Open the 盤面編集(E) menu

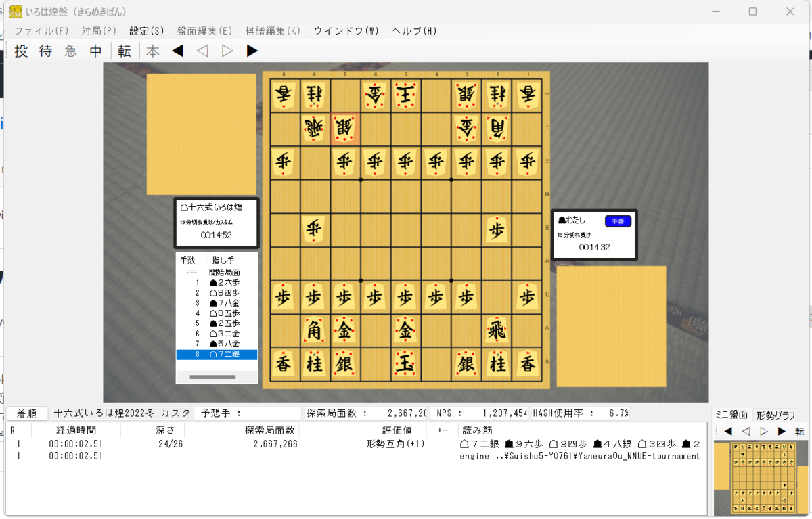(x=205, y=31)
